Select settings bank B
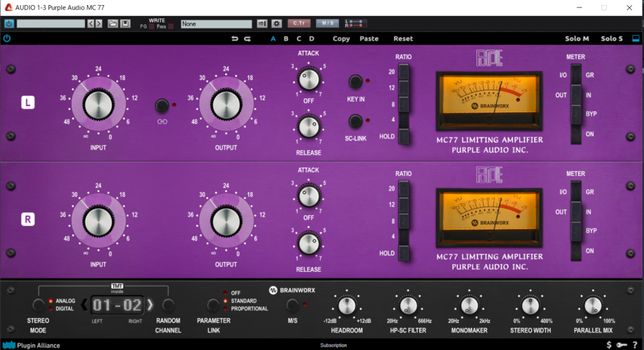This screenshot has width=644, height=350. coord(286,38)
